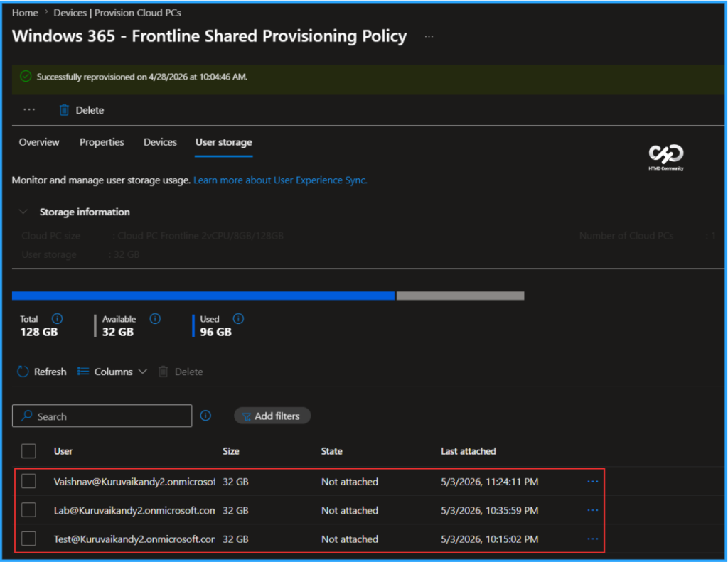Click the blue used storage bar segment
Viewport: 728px width, 562px height.
coord(203,296)
